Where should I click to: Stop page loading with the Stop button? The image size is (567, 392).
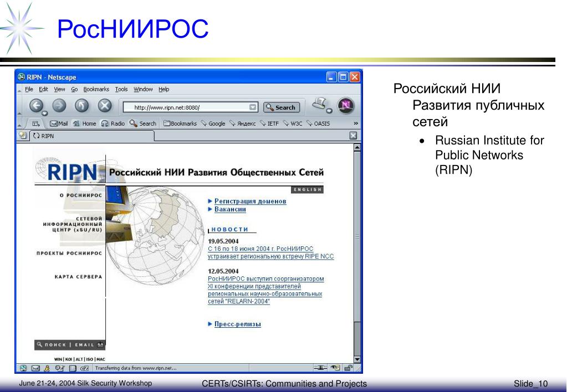click(105, 106)
